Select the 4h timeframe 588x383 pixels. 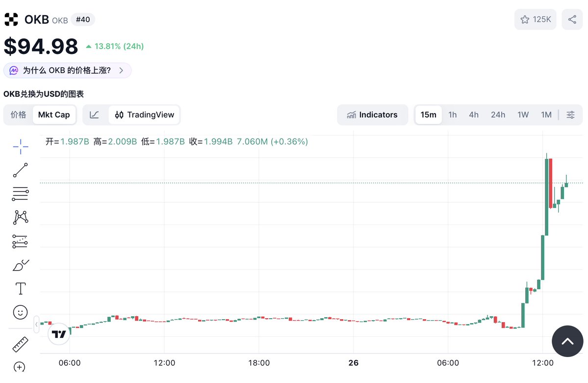point(474,115)
